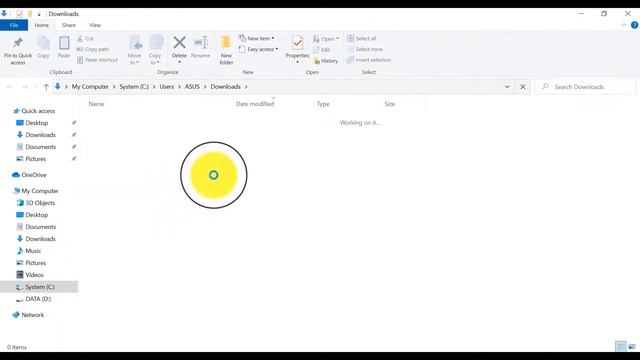Viewport: 640px width, 360px height.
Task: Open Downloads under My Computer
Action: click(x=40, y=239)
